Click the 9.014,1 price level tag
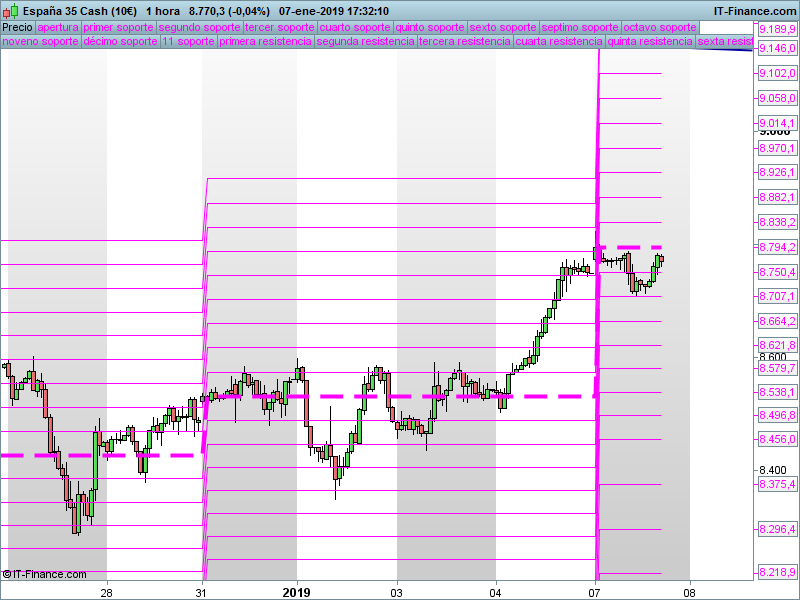The width and height of the screenshot is (800, 600). click(777, 123)
